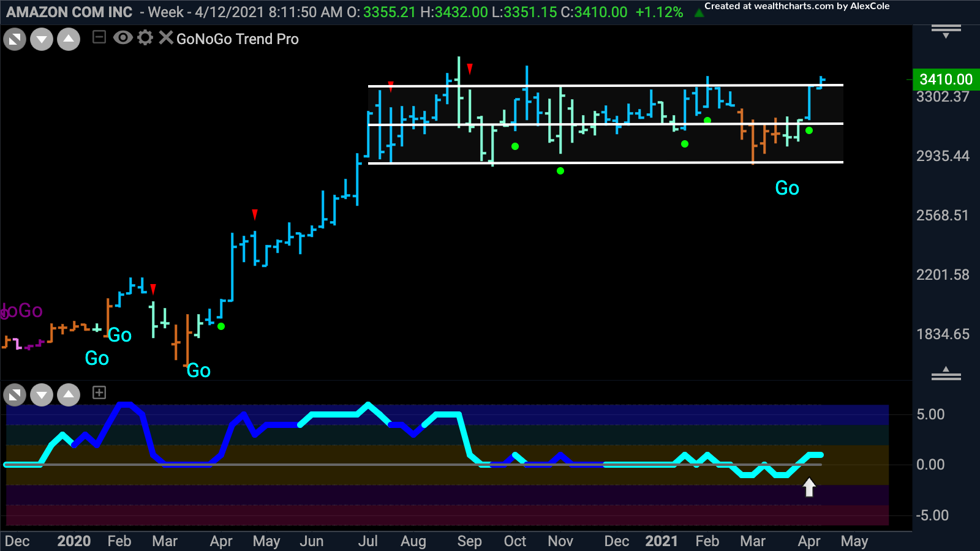The height and width of the screenshot is (551, 980).
Task: Click the oscillator -5.00 axis label
Action: tap(932, 515)
